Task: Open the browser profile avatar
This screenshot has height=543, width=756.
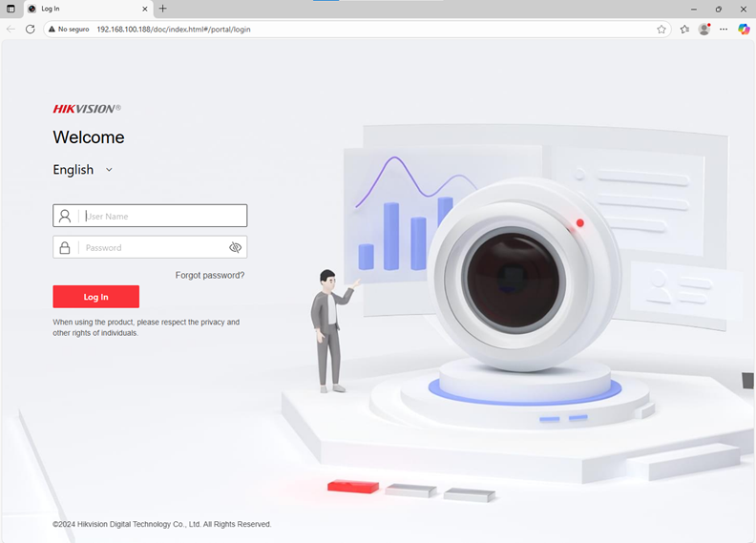Action: pyautogui.click(x=704, y=30)
